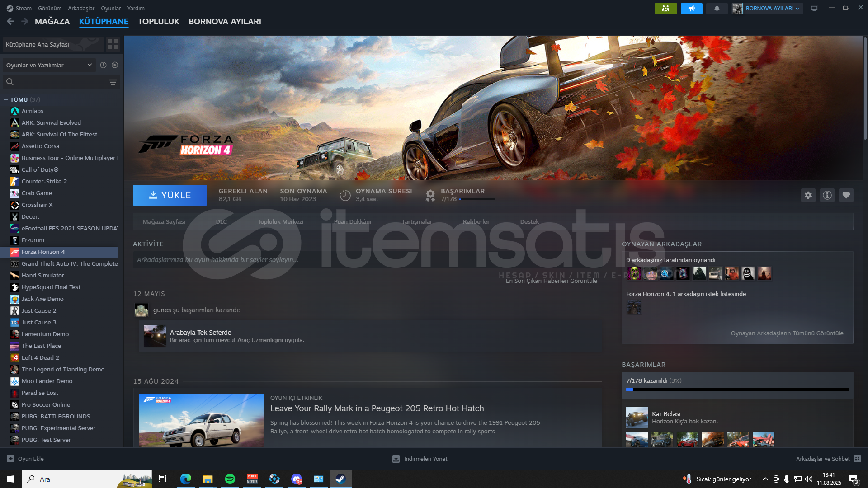Open the Rehberler link

coord(476,222)
